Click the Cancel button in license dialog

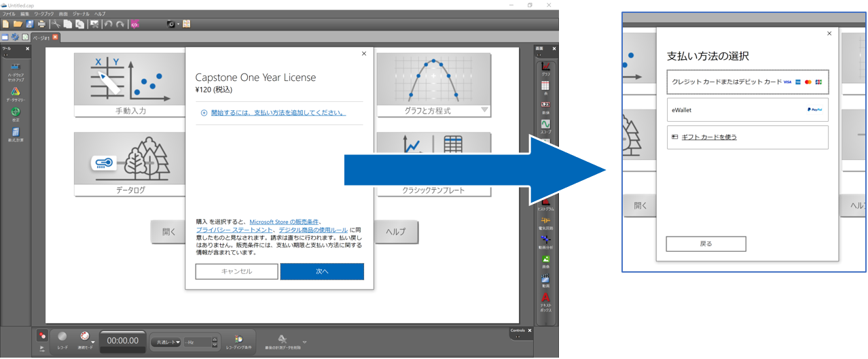coord(236,271)
